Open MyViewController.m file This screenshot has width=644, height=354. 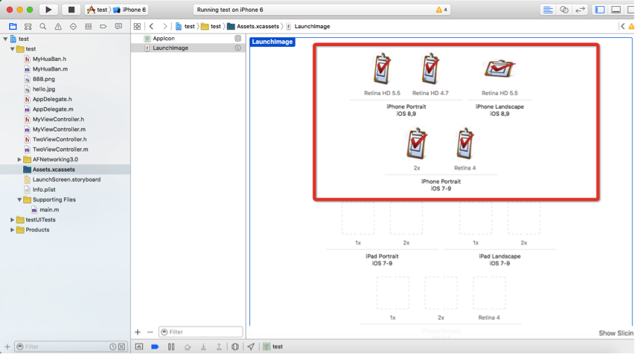pos(59,129)
